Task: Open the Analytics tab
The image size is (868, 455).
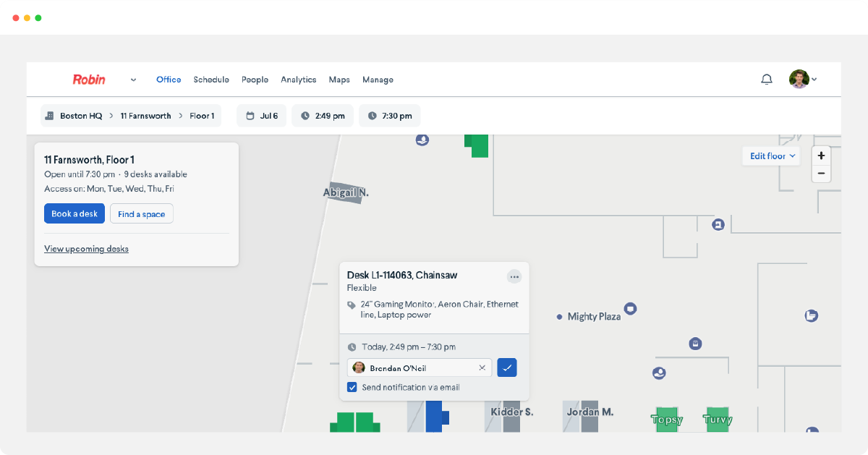Action: point(299,80)
